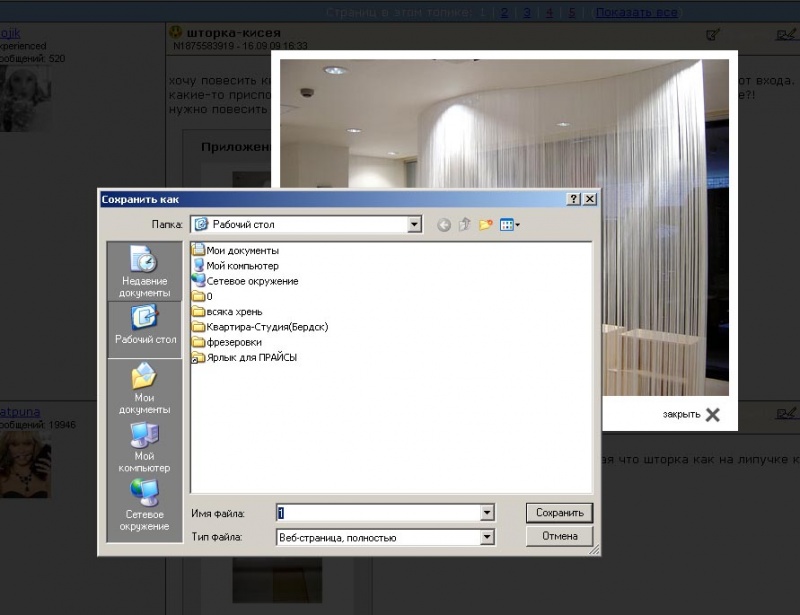This screenshot has height=615, width=800.
Task: Select the Ярлык для ПРАЙСЫ shortcut
Action: pos(250,357)
